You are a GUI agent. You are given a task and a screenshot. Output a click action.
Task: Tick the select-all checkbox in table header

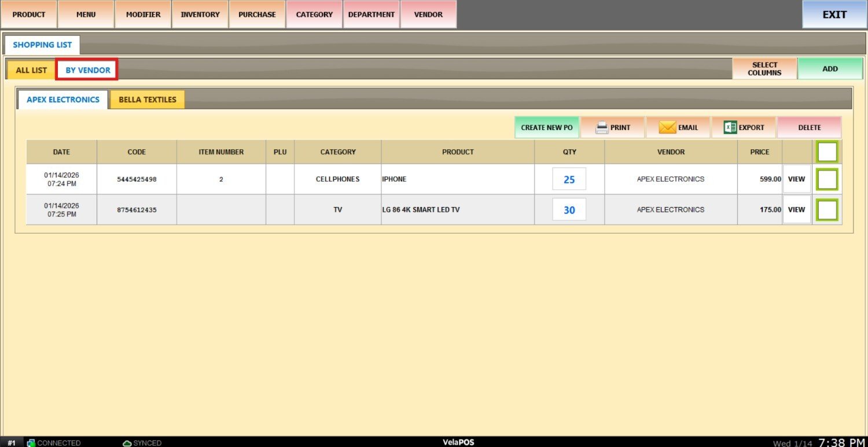pyautogui.click(x=827, y=152)
